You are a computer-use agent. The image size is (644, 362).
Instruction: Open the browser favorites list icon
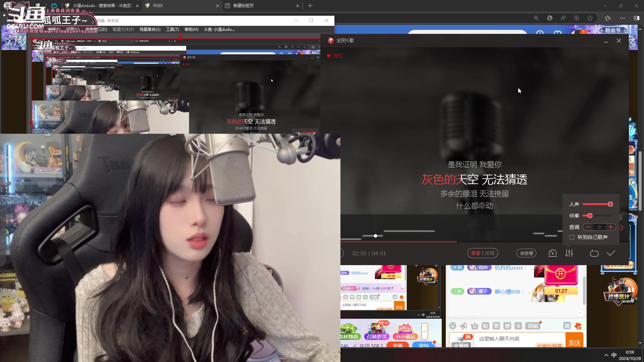607,18
